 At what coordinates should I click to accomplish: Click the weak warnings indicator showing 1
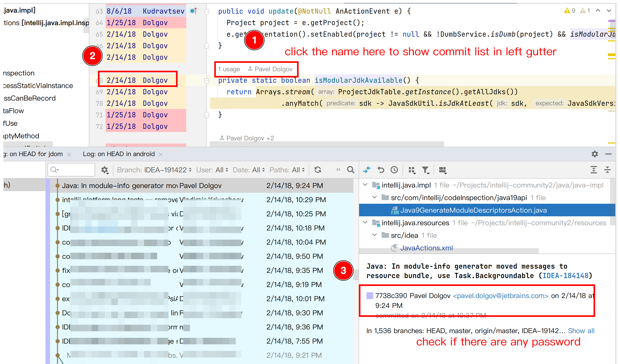point(585,10)
